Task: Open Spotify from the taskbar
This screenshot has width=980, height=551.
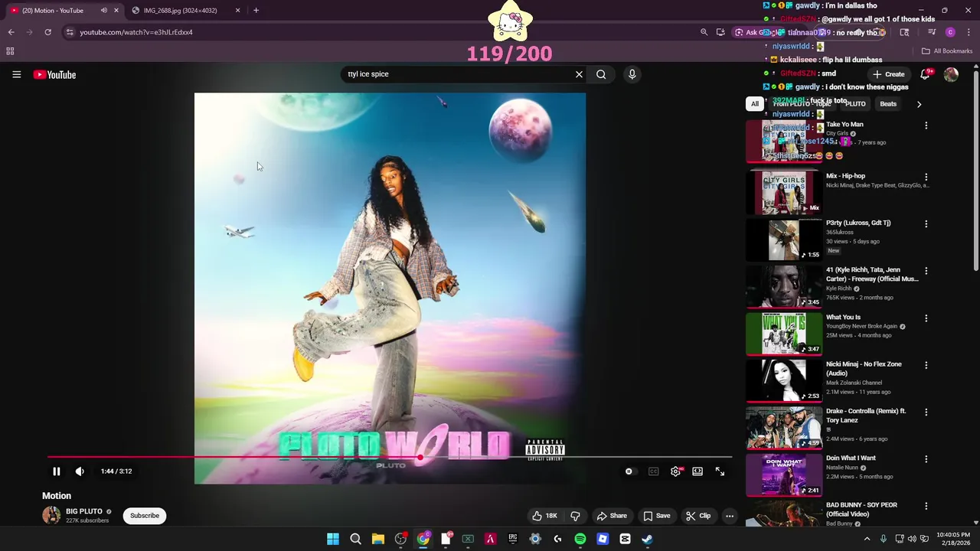Action: coord(580,539)
